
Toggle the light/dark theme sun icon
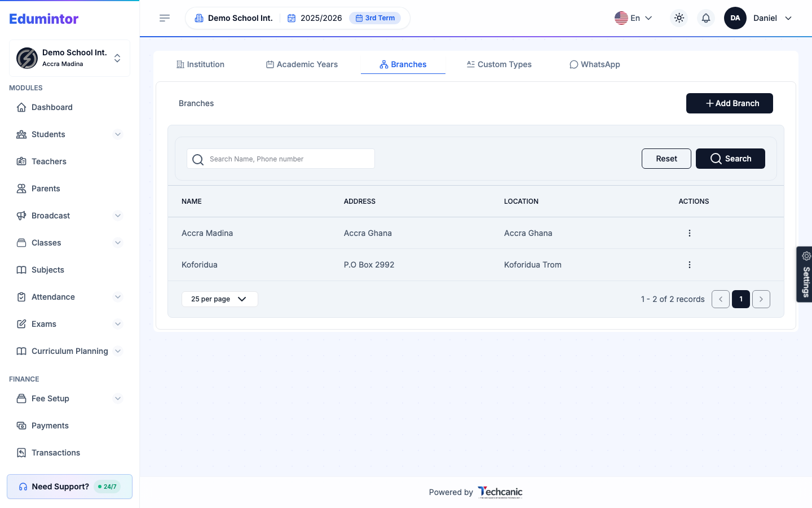pos(679,18)
